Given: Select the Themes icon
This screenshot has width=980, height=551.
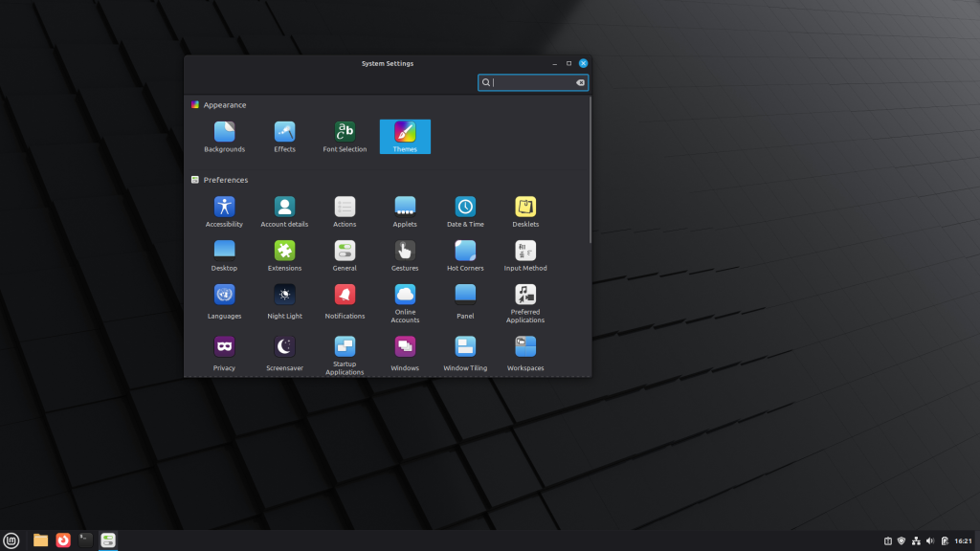Looking at the screenshot, I should click(x=405, y=136).
